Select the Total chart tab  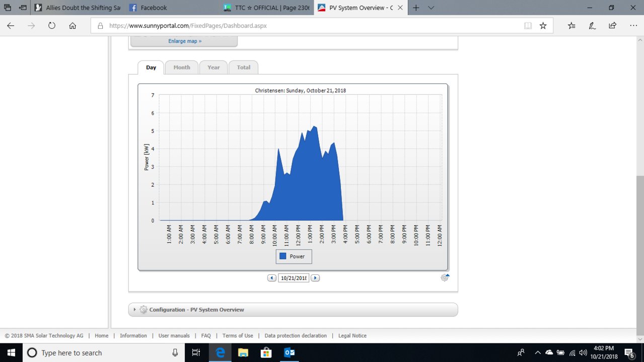pos(244,67)
